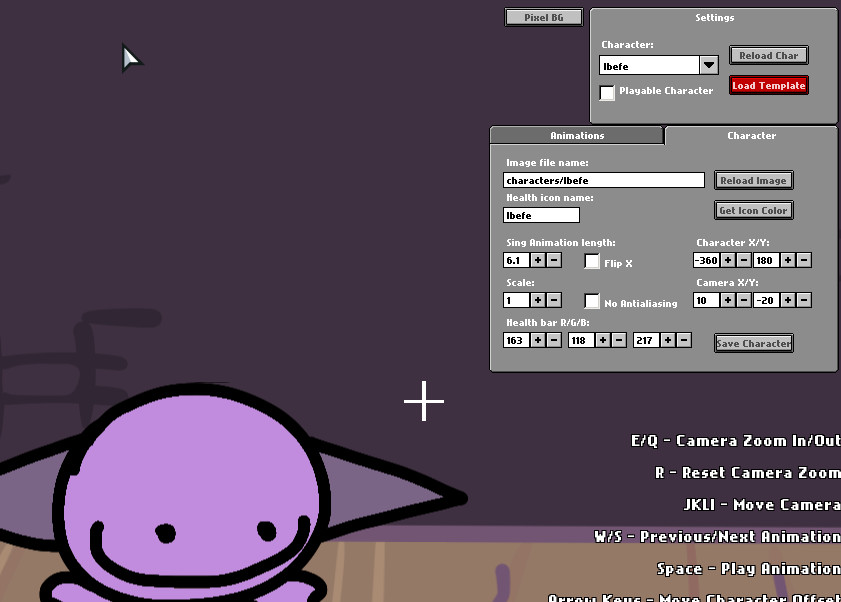This screenshot has width=841, height=602.
Task: Increase health bar red value
Action: (538, 340)
